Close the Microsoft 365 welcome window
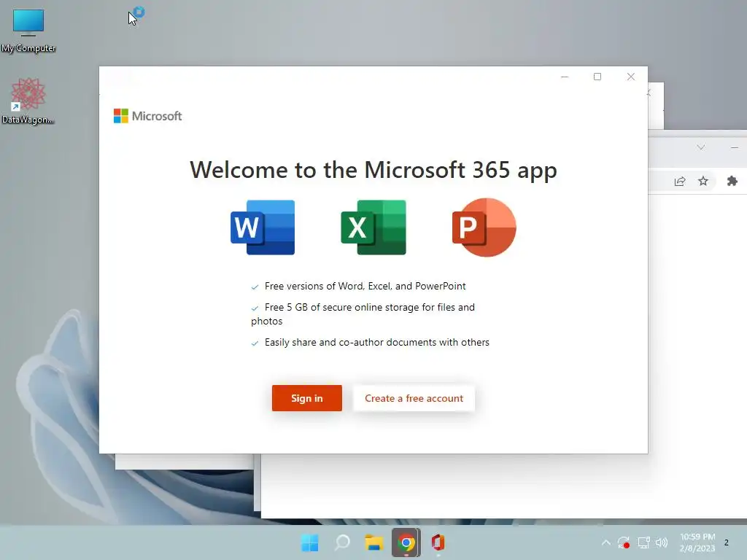The width and height of the screenshot is (747, 560). (x=631, y=77)
